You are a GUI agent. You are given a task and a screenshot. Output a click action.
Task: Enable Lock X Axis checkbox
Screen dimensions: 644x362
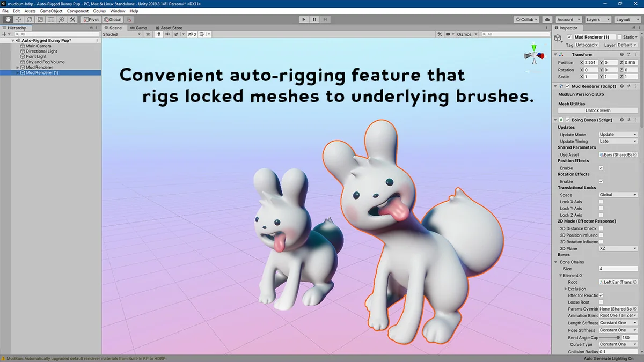click(601, 202)
